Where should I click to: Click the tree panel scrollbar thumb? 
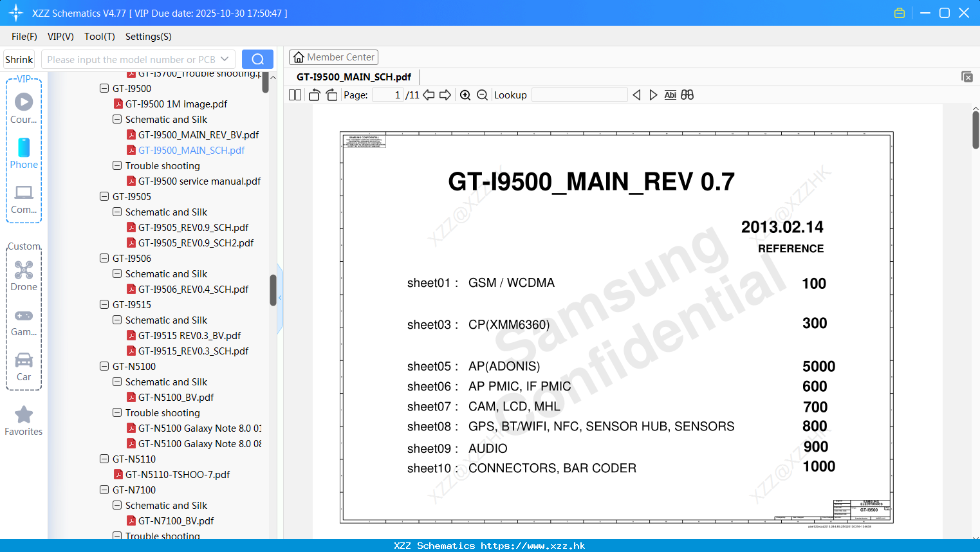coord(273,290)
